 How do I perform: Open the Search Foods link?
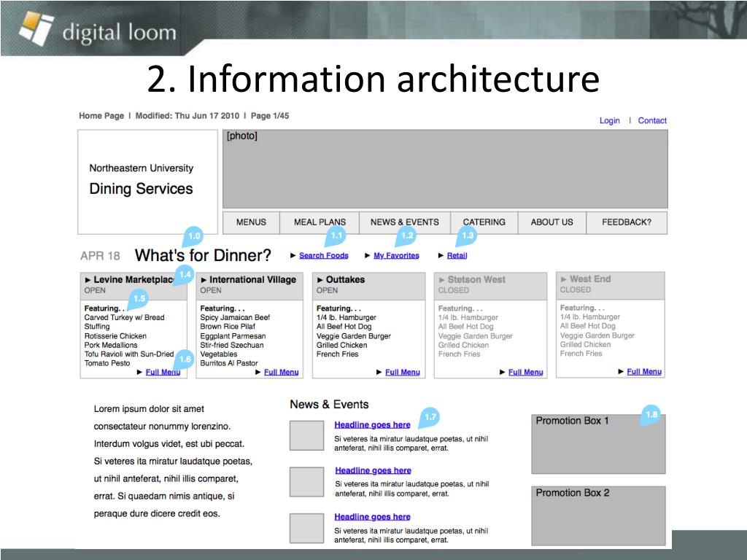323,256
